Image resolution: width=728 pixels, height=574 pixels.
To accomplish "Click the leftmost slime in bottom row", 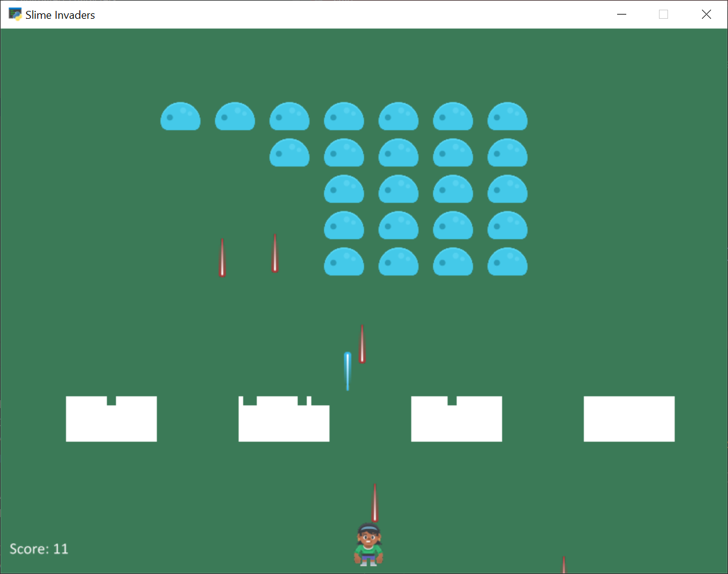I will click(344, 262).
